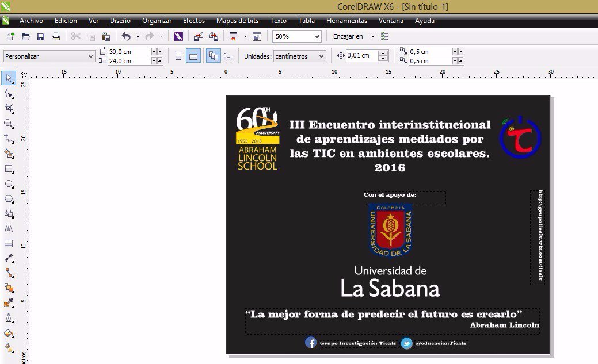Select the Freehand tool

(x=9, y=139)
